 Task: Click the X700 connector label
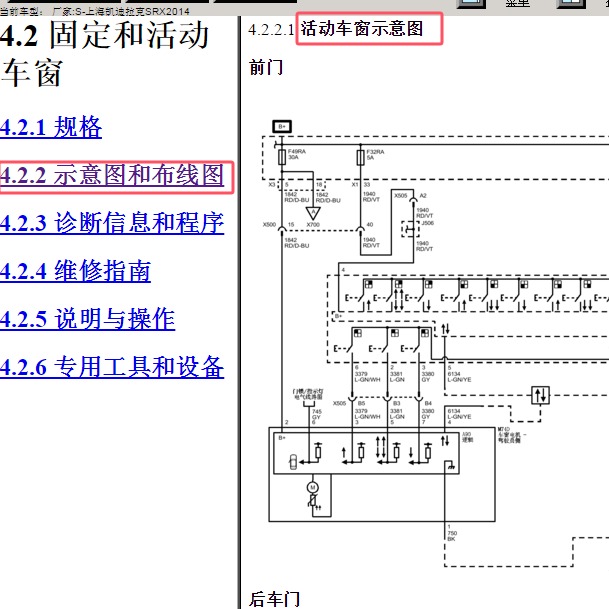(313, 224)
